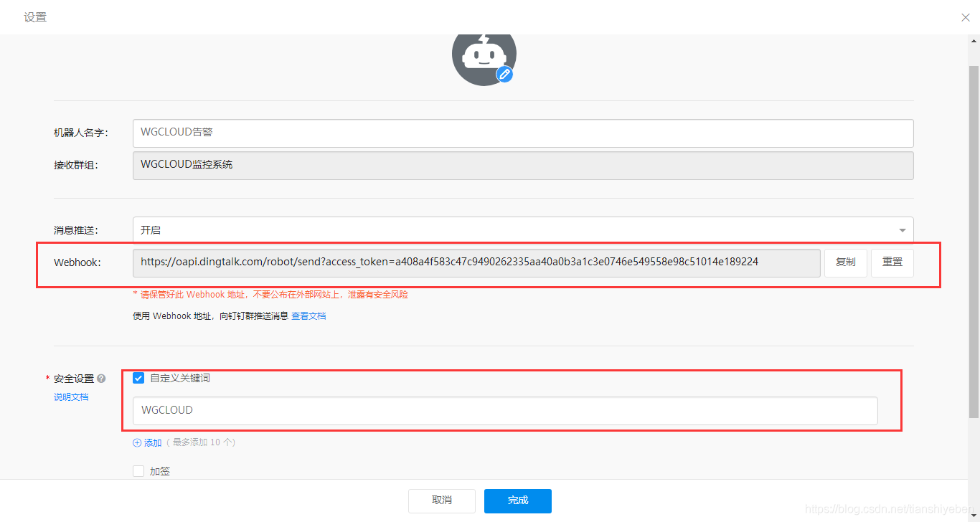Click the robot name field WGCLOUD告警
This screenshot has width=980, height=522.
523,133
